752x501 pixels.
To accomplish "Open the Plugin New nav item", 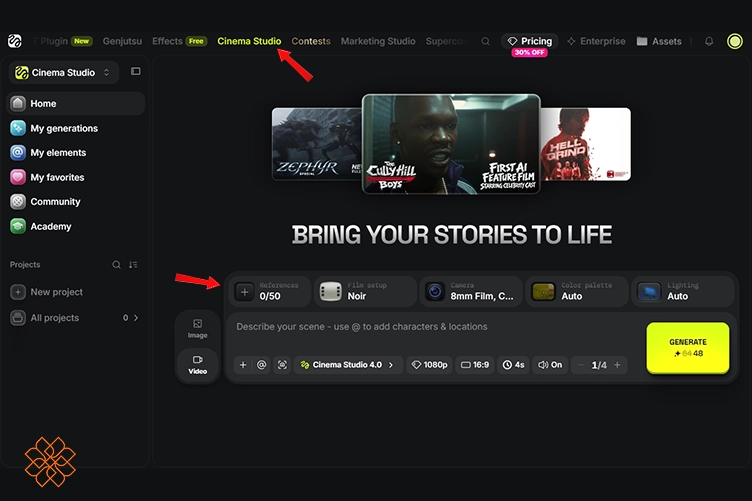I will pos(62,41).
